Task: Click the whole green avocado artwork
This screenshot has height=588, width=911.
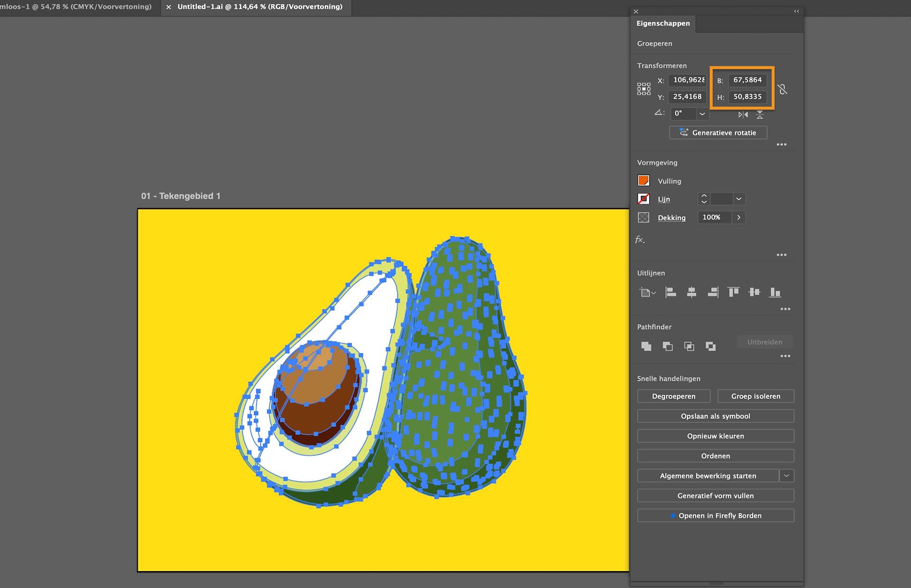Action: [458, 367]
